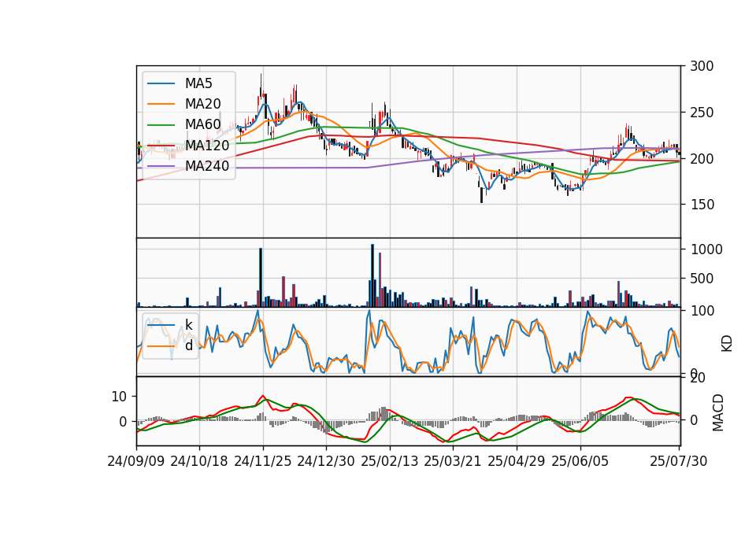This screenshot has height=543, width=756.
Task: Select the d label in KD legend
Action: (188, 345)
